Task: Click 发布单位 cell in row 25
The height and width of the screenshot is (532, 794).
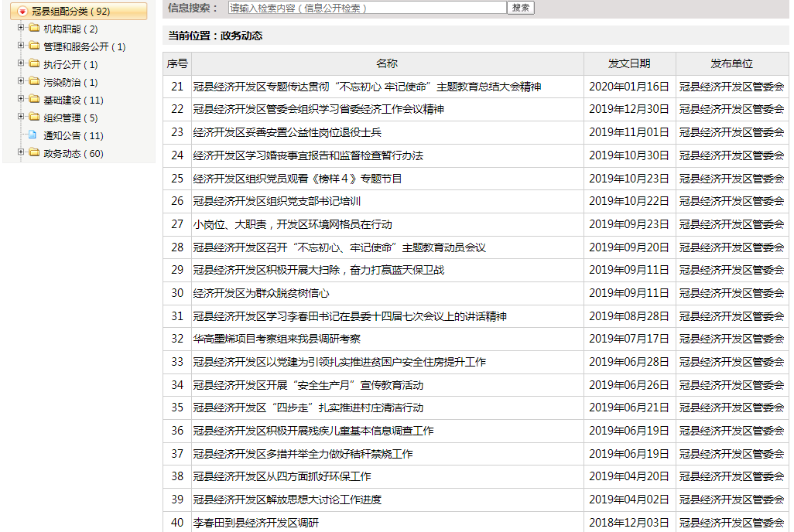Action: point(732,179)
